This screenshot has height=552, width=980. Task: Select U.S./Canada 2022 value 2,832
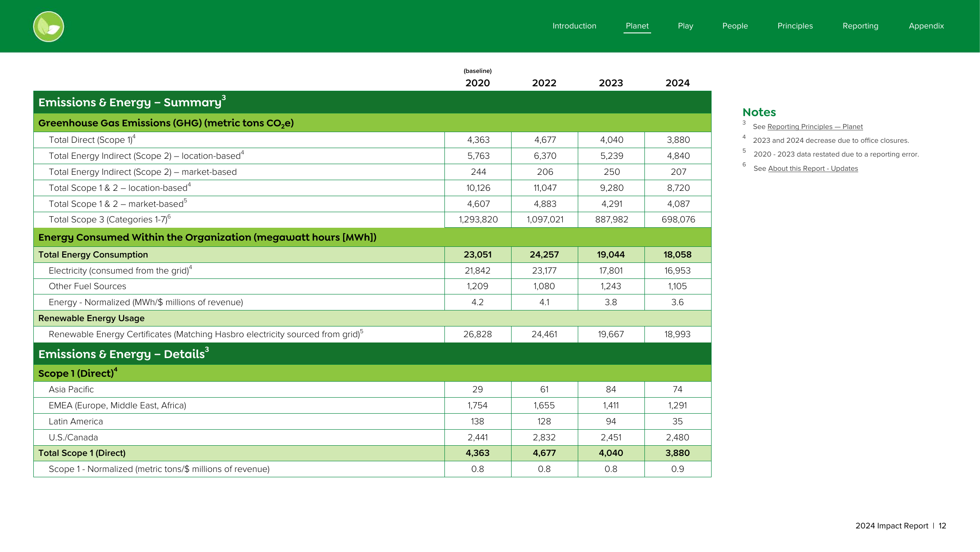click(x=544, y=438)
